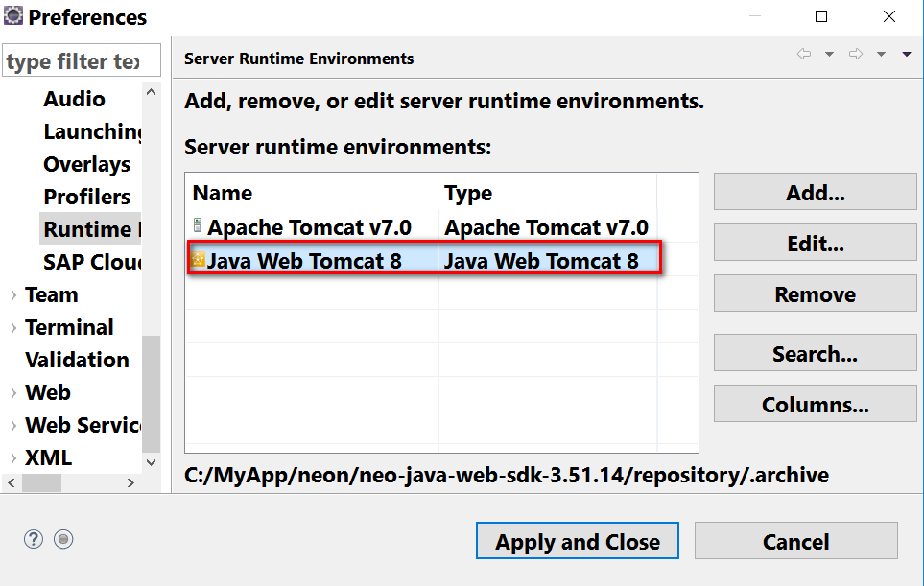
Task: Expand the XML preferences node
Action: [x=13, y=458]
